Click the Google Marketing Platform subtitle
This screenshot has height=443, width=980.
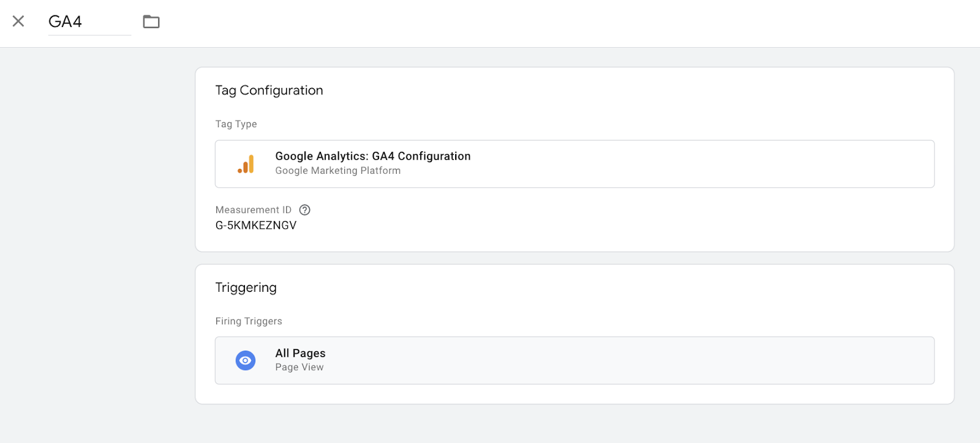point(337,171)
